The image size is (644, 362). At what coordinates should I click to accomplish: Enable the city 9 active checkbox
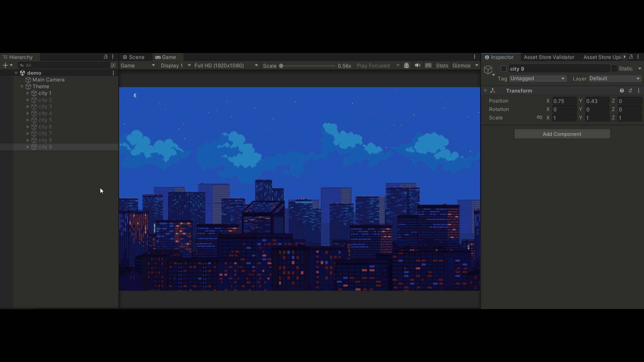(x=503, y=69)
